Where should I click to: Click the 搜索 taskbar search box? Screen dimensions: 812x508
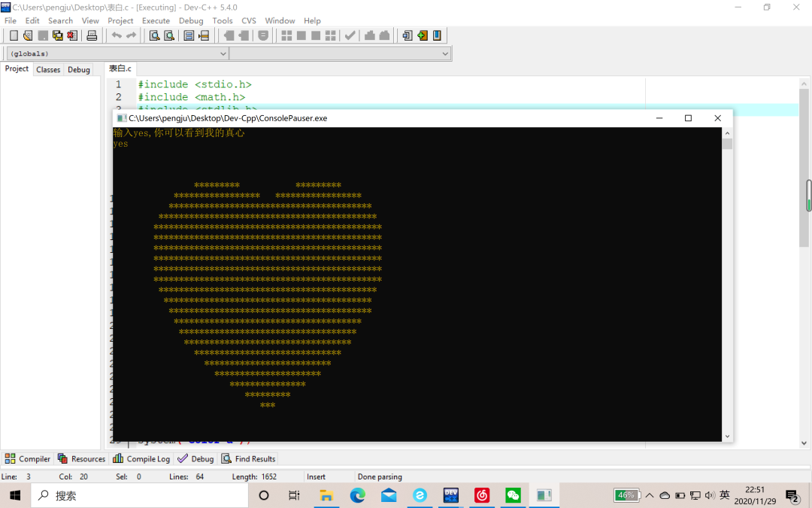(140, 495)
